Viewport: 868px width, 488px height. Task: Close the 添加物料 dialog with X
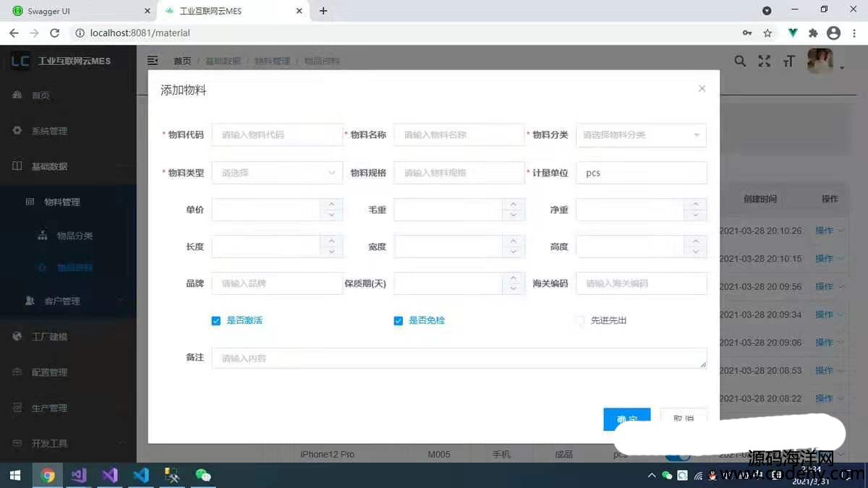pos(702,89)
